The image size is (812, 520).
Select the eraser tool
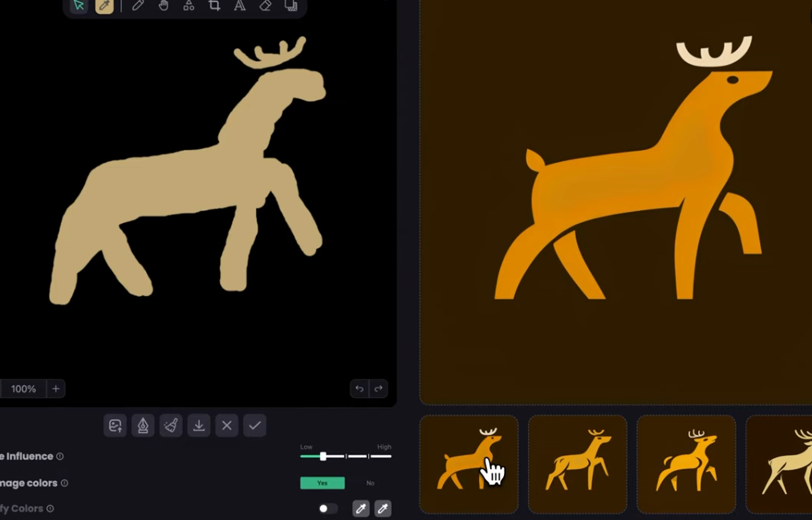coord(265,6)
